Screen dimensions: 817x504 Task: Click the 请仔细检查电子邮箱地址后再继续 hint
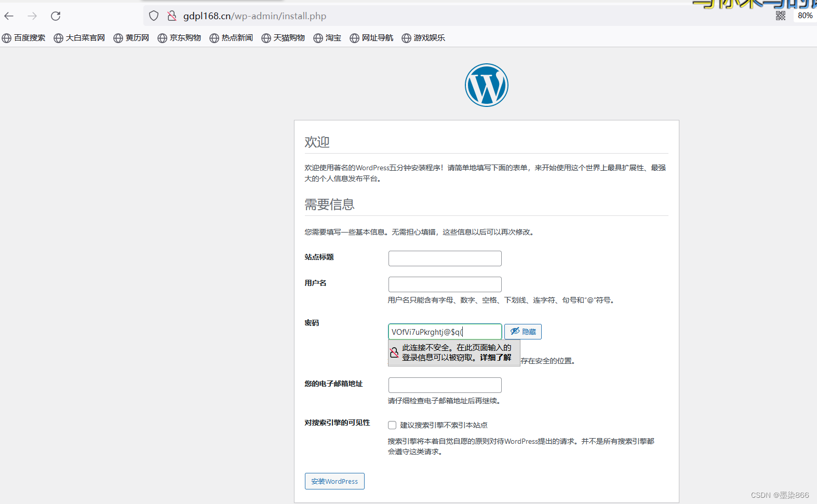point(444,401)
